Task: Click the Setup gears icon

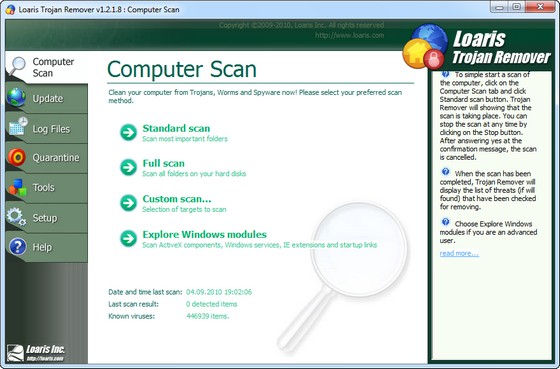Action: [x=16, y=217]
